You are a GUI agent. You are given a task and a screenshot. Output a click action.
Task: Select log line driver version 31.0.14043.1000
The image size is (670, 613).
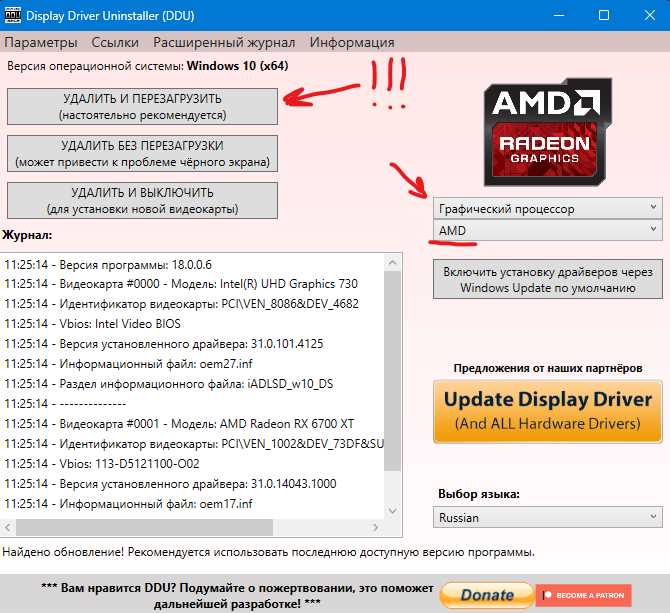[x=170, y=484]
